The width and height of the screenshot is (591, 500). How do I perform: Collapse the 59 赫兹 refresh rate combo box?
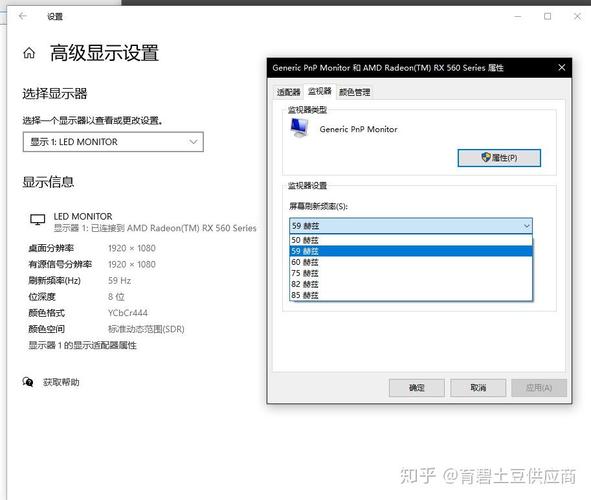411,226
